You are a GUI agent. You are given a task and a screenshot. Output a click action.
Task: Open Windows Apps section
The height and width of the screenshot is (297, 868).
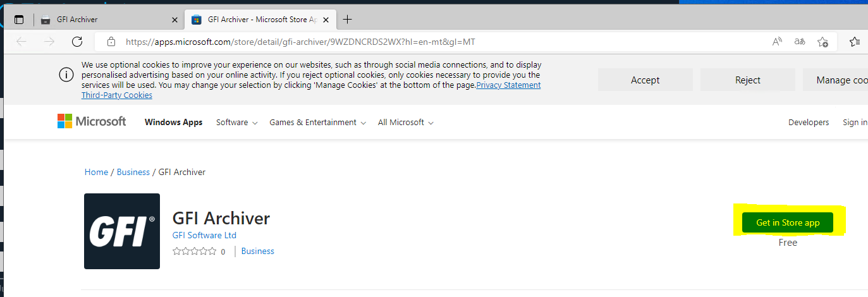(x=173, y=122)
